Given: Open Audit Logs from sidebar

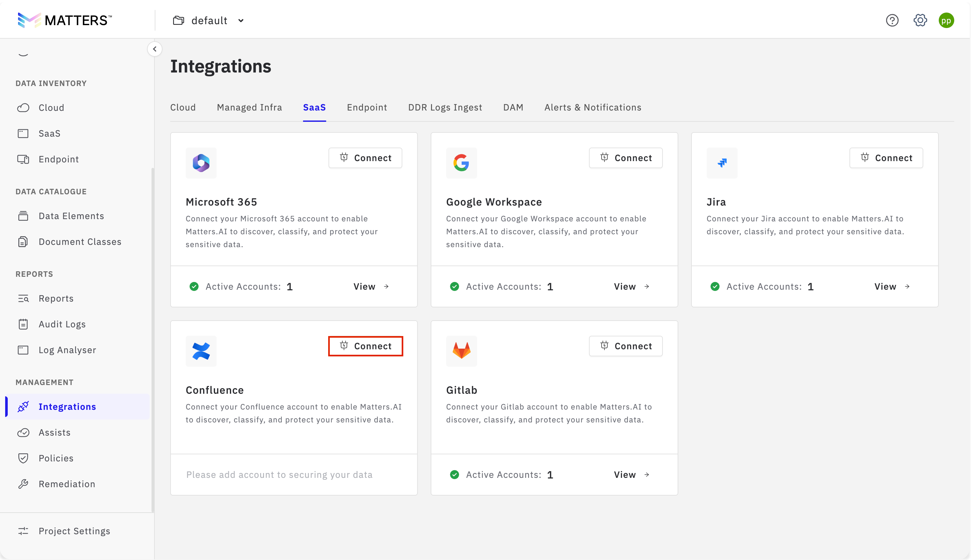Looking at the screenshot, I should point(62,324).
